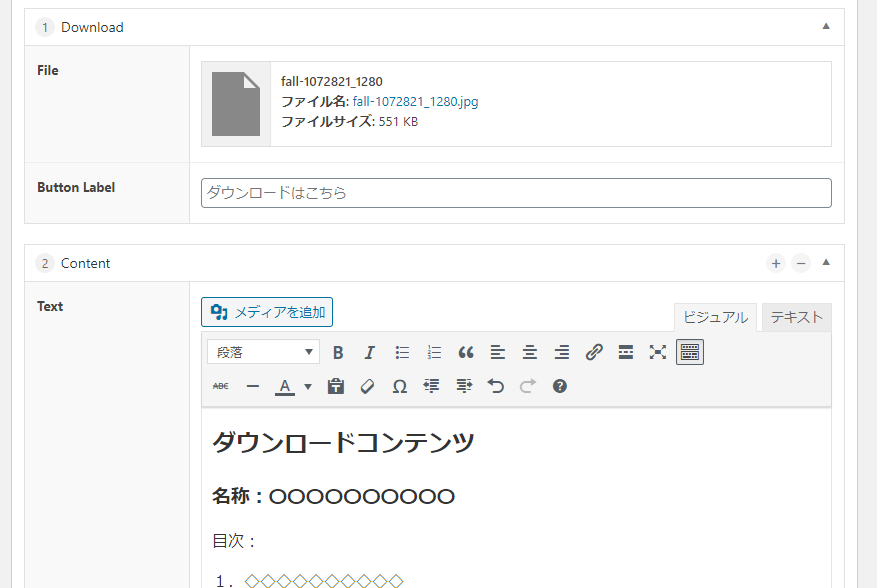Apply text color with A icon
The height and width of the screenshot is (588, 877).
point(285,386)
